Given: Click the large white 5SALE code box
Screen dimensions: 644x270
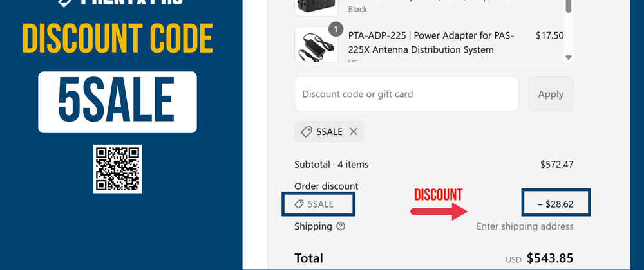Looking at the screenshot, I should point(117,102).
